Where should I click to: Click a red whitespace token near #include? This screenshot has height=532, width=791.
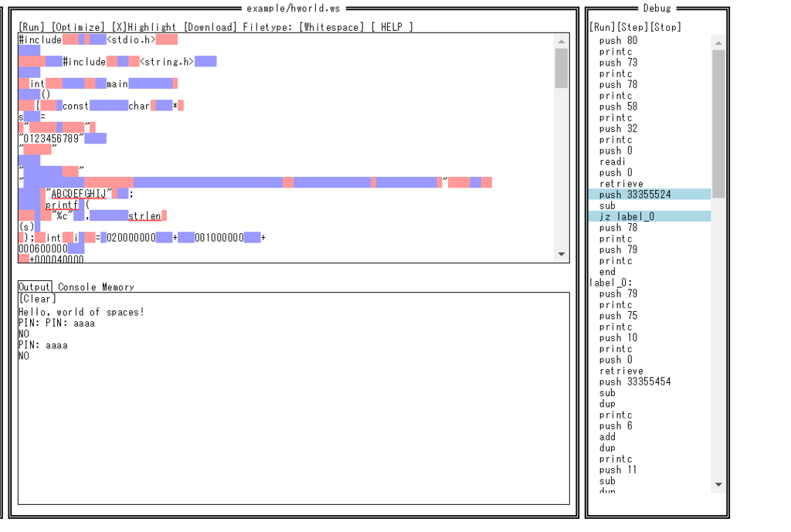(70, 39)
